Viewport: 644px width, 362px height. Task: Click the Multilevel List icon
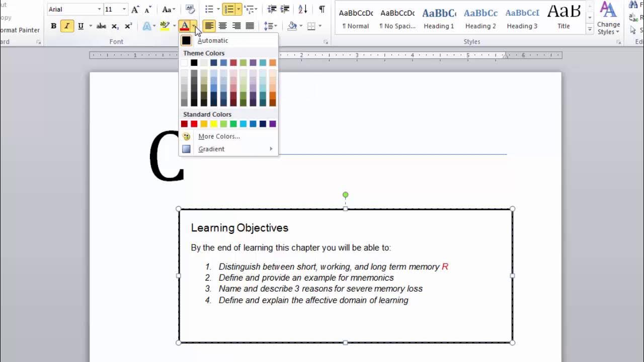(x=249, y=10)
